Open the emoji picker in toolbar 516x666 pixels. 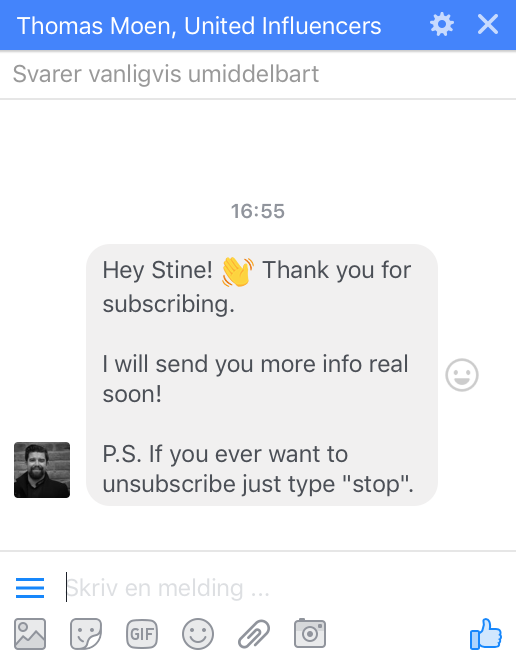click(198, 634)
